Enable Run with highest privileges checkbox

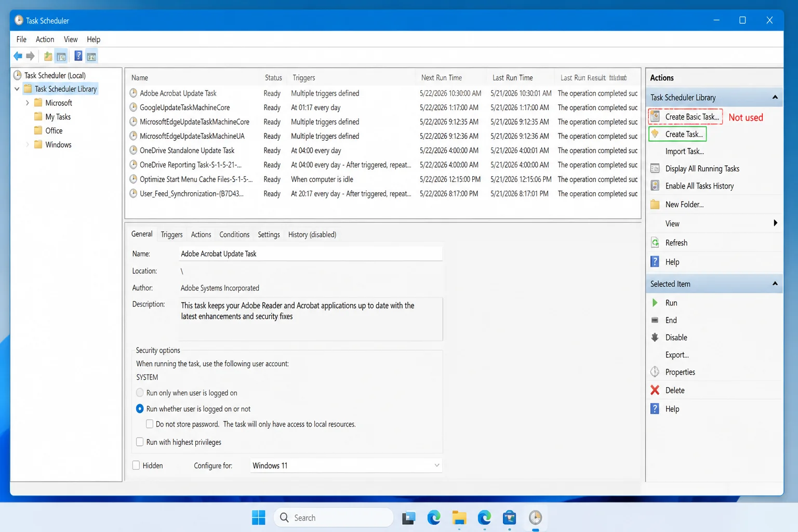(x=140, y=442)
